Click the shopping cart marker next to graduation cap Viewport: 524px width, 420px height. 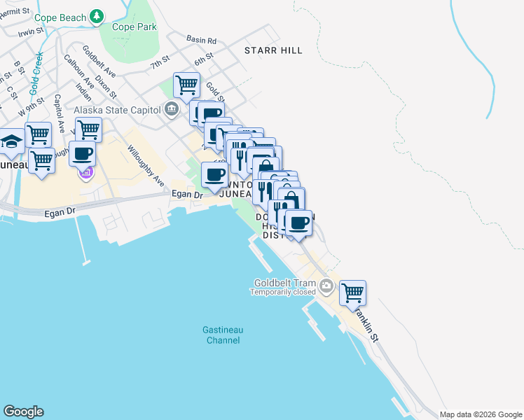pyautogui.click(x=39, y=135)
